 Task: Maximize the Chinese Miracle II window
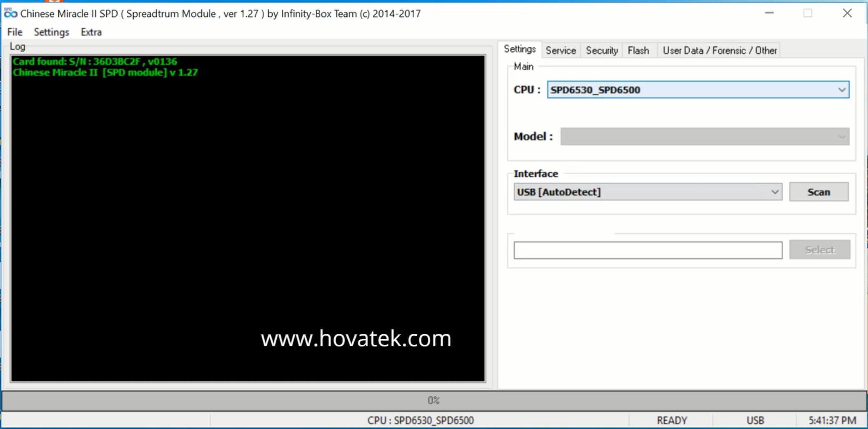click(x=808, y=13)
